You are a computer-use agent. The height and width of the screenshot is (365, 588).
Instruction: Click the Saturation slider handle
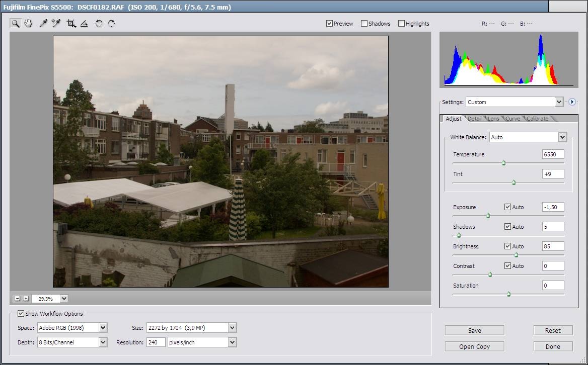coord(508,294)
